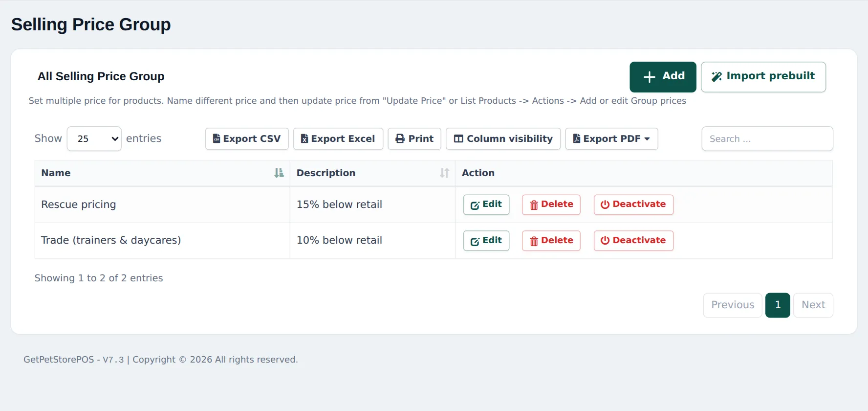The height and width of the screenshot is (411, 868).
Task: Open the entries-per-page dropdown showing 25
Action: [94, 139]
